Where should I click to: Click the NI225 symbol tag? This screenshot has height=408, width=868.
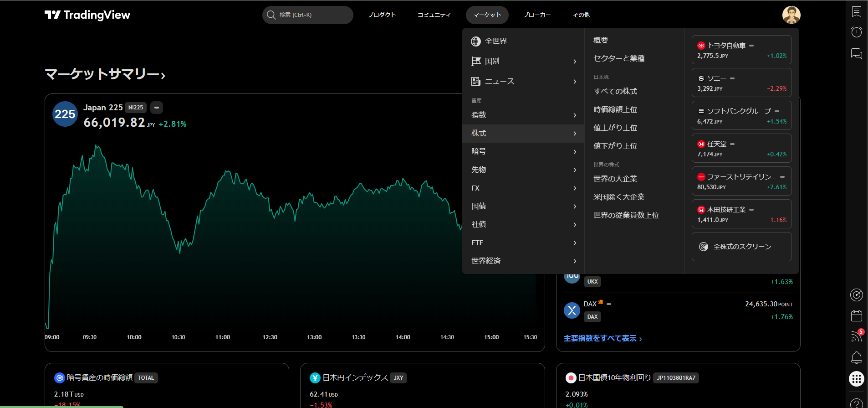coord(136,108)
